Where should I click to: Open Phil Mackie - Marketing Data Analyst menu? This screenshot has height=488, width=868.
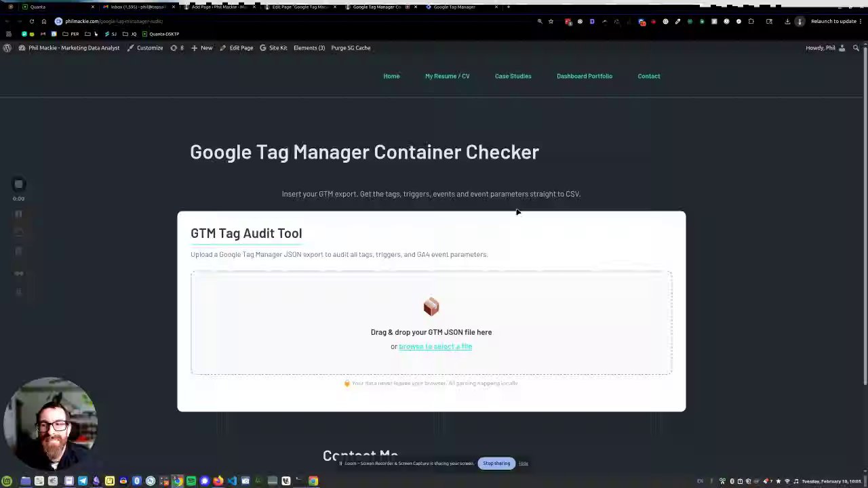point(69,47)
